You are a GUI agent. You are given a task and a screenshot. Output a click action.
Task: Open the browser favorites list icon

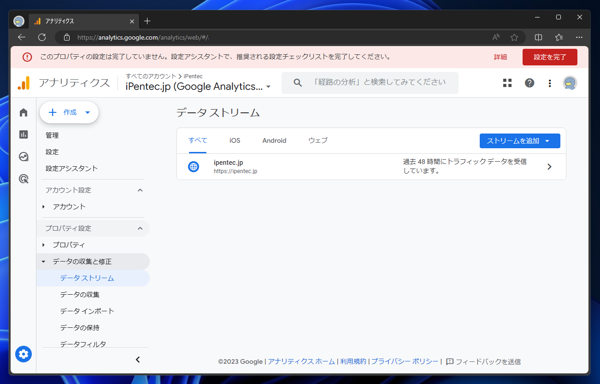tap(559, 37)
